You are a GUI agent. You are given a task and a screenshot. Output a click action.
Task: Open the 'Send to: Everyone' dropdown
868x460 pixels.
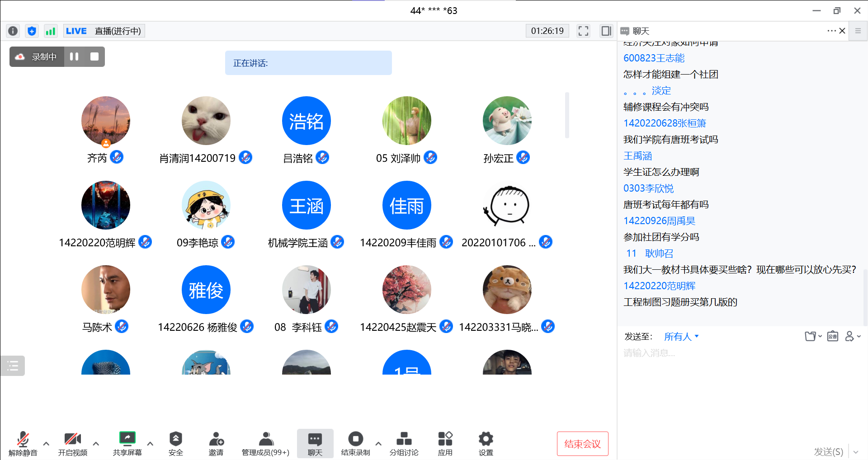[x=681, y=337]
